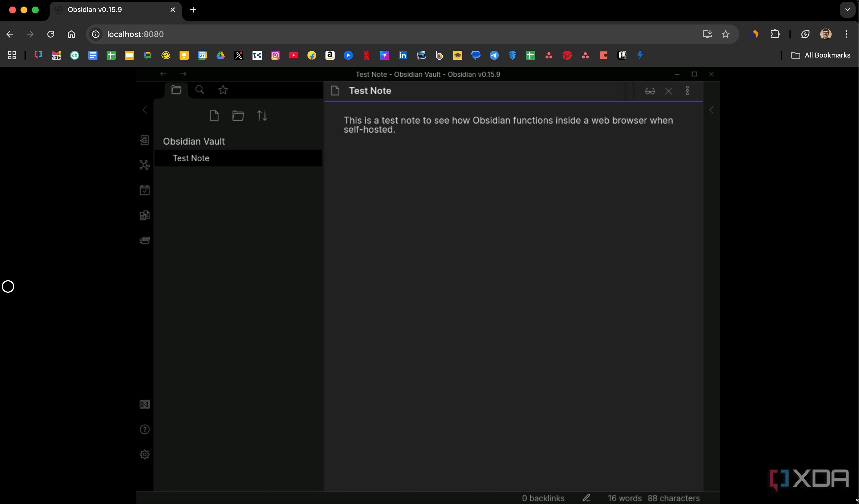
Task: Reload the page in Chrome
Action: 50,34
